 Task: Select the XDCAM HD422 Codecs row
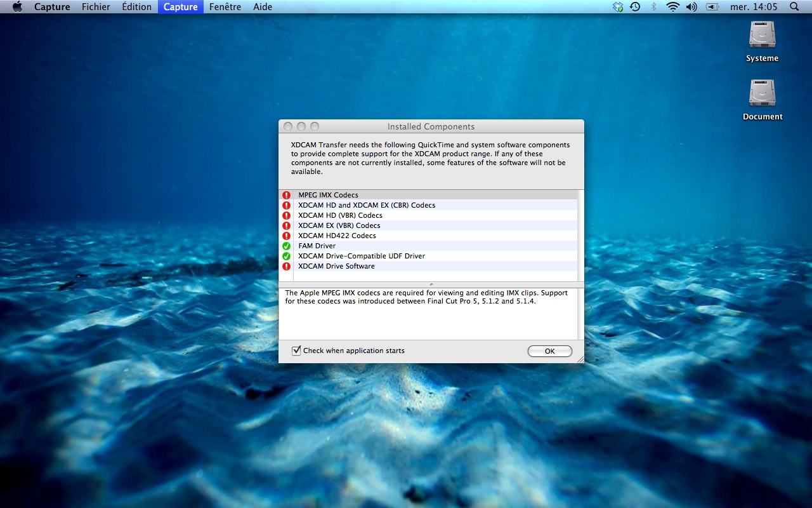coord(429,236)
